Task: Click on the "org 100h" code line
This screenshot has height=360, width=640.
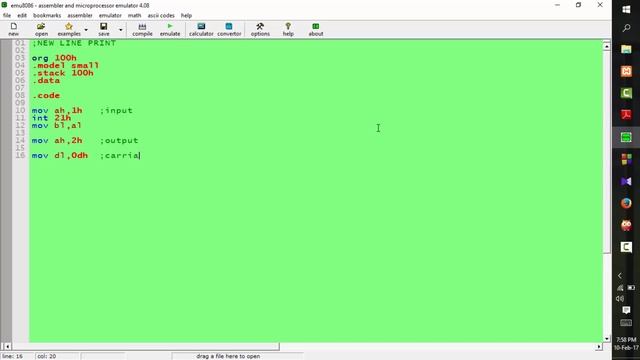Action: pyautogui.click(x=54, y=58)
